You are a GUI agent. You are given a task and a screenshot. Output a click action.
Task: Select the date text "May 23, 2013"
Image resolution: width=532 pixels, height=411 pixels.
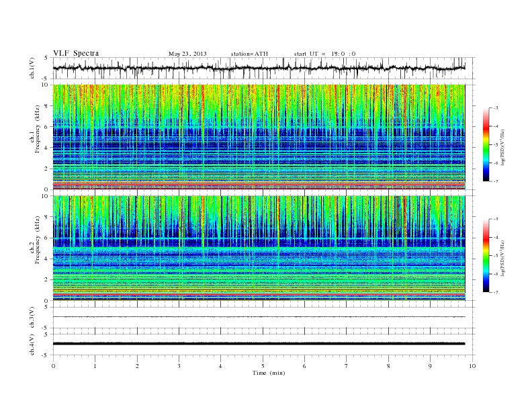[187, 54]
